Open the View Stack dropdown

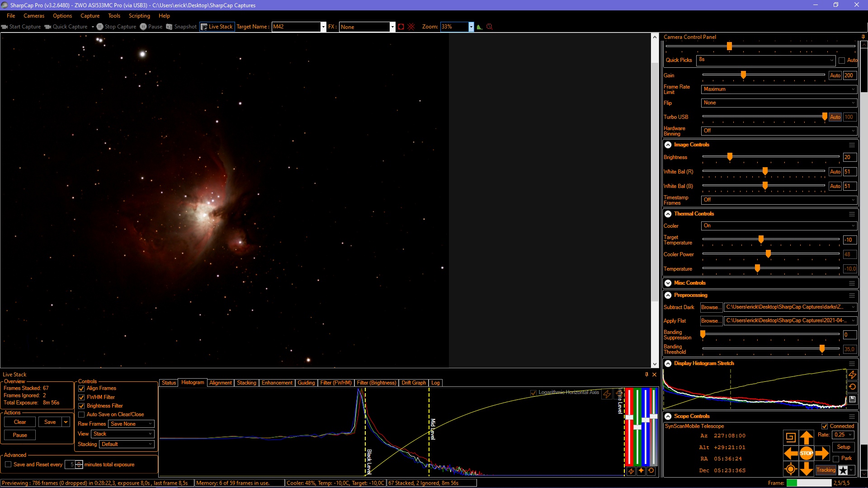[123, 434]
